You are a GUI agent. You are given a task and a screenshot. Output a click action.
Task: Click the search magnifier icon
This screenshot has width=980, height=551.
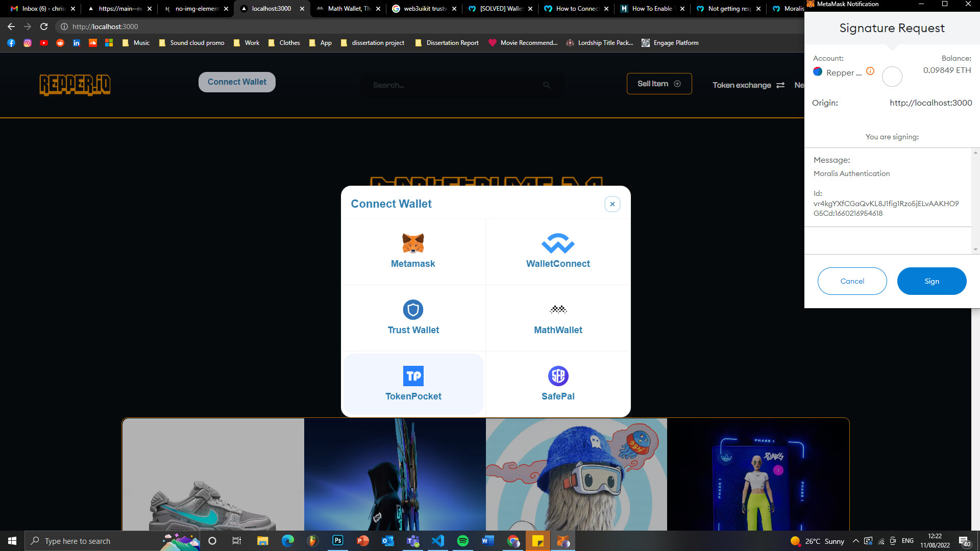click(547, 85)
